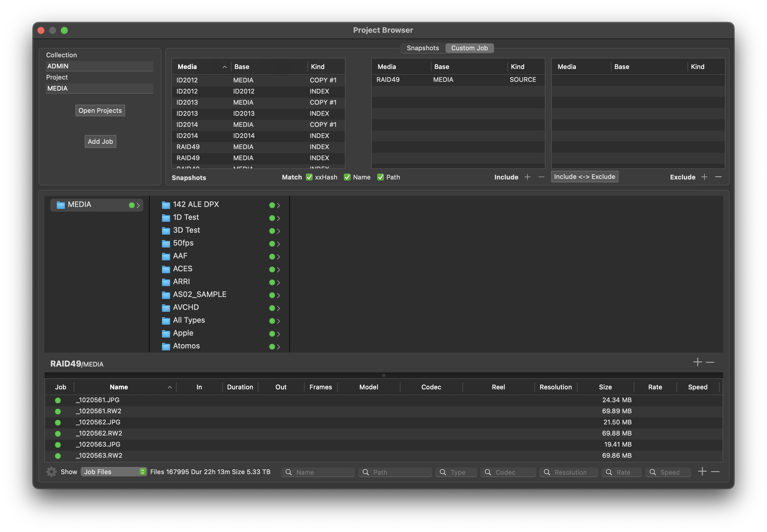
Task: Click the Include minus icon
Action: (x=541, y=177)
